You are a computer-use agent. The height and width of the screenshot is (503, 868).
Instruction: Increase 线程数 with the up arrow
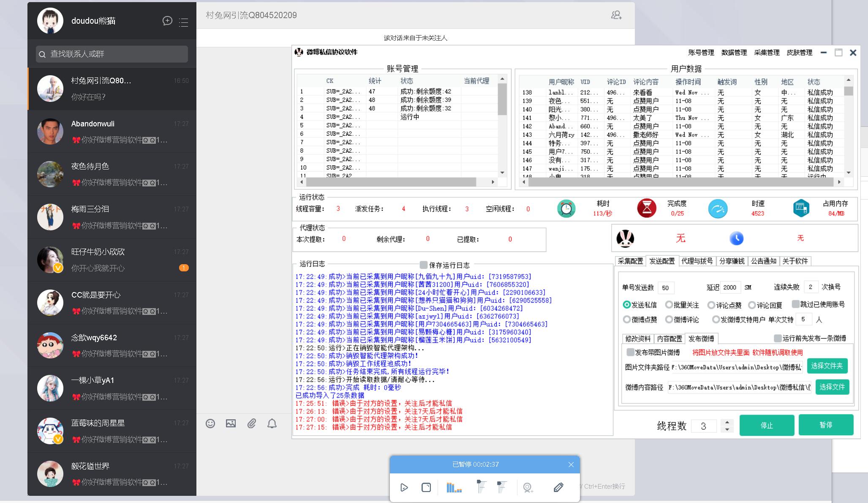coord(727,422)
